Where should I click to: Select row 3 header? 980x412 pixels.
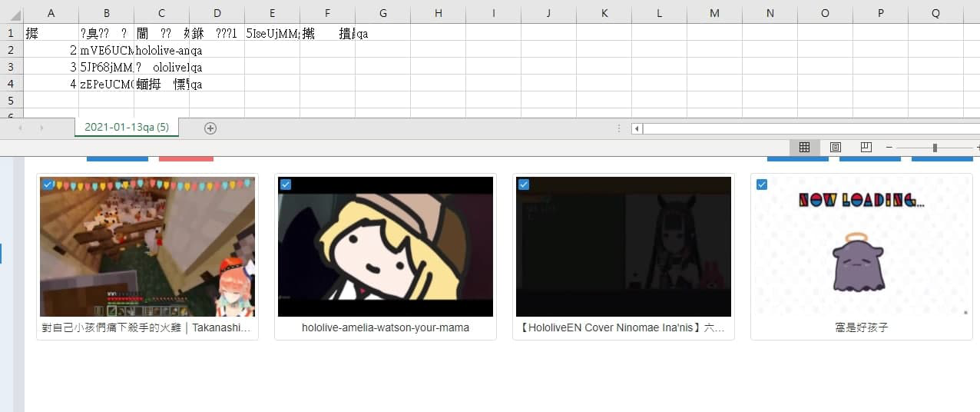11,67
